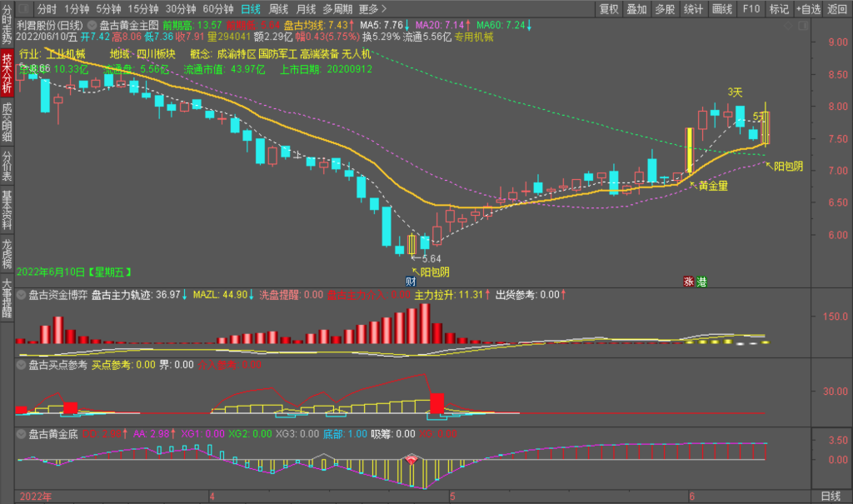Open the 画线 drawing tool
This screenshot has width=853, height=504.
coord(721,9)
